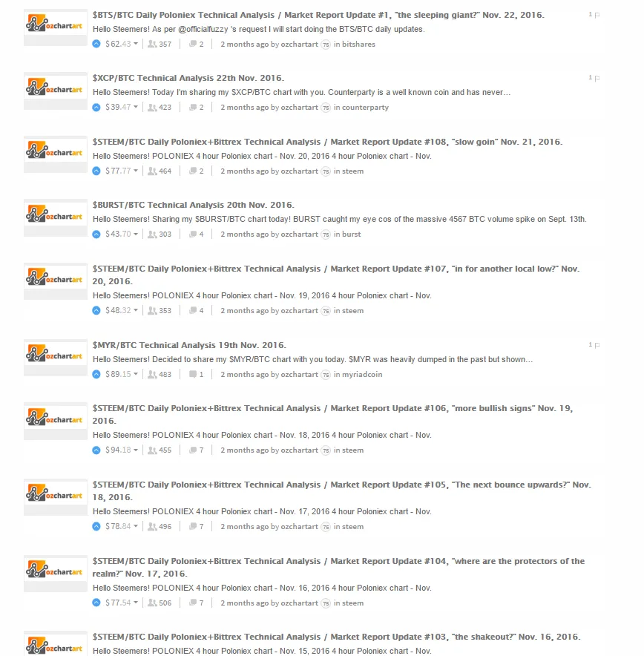Flag the $MYR/BTC Technical Analysis post
644x656 pixels.
[x=597, y=345]
